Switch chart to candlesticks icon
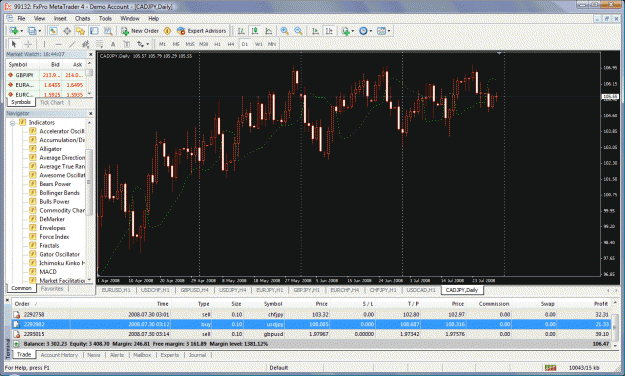This screenshot has width=625, height=376. tap(255, 31)
